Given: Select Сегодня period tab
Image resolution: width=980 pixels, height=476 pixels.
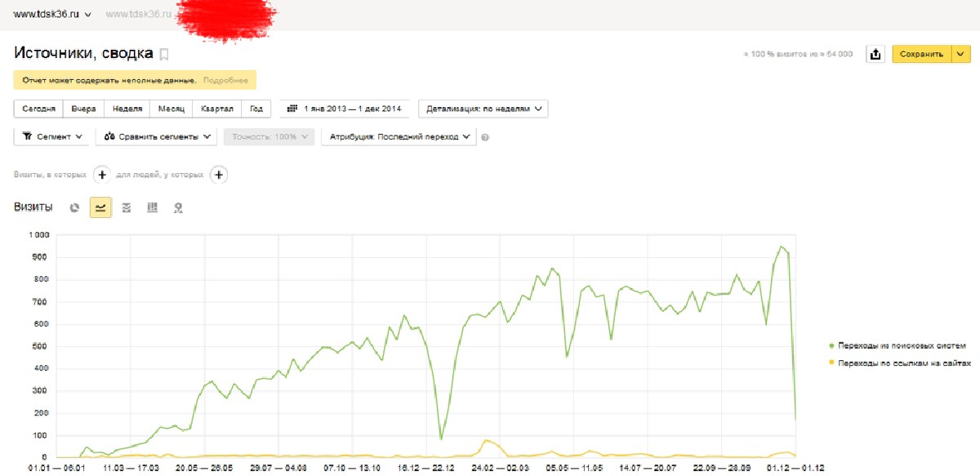Looking at the screenshot, I should click(x=39, y=109).
